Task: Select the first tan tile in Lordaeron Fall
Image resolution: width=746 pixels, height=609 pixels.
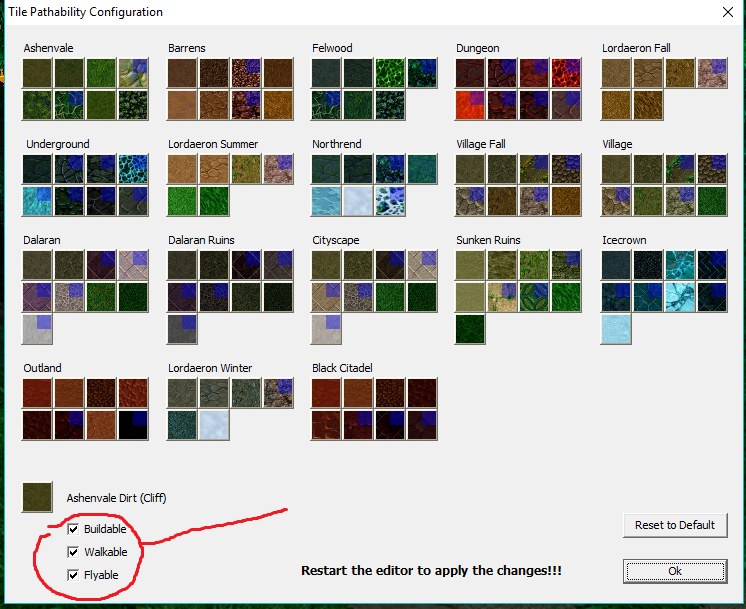Action: point(616,73)
